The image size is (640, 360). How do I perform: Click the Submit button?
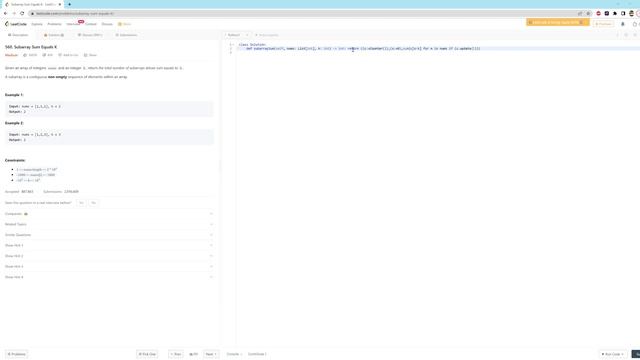click(636, 354)
